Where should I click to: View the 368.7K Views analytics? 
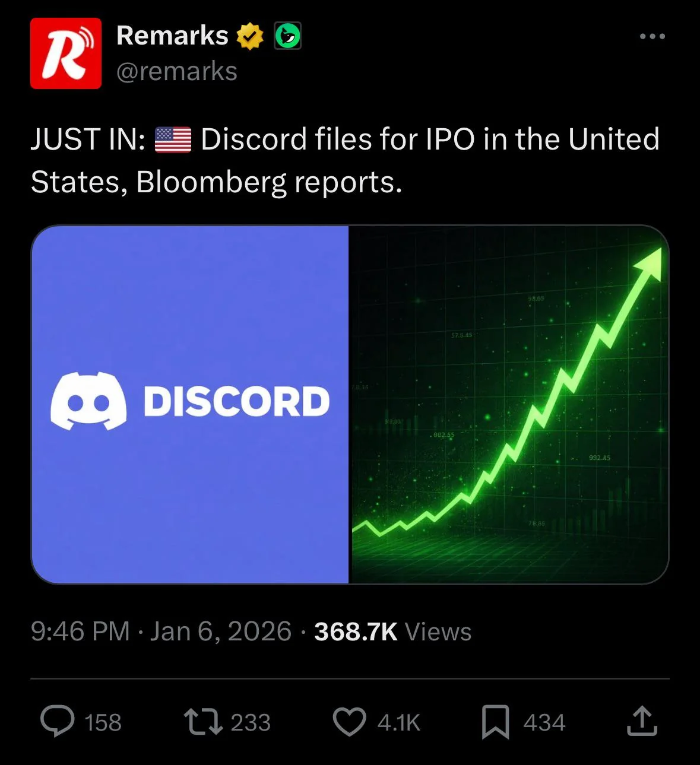[392, 631]
